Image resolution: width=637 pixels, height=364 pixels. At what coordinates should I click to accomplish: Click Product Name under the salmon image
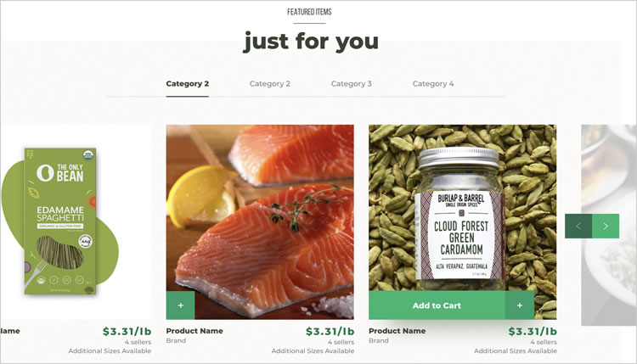194,331
